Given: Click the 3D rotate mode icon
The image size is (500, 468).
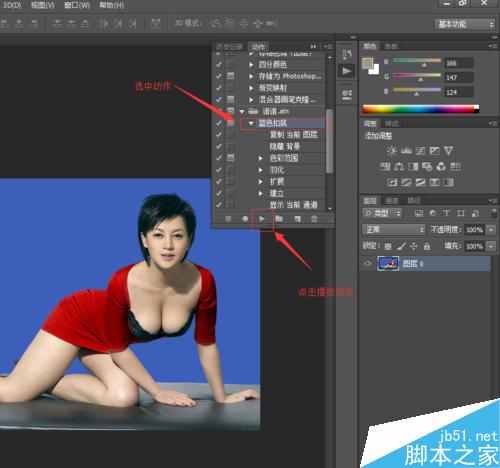Looking at the screenshot, I should (216, 24).
